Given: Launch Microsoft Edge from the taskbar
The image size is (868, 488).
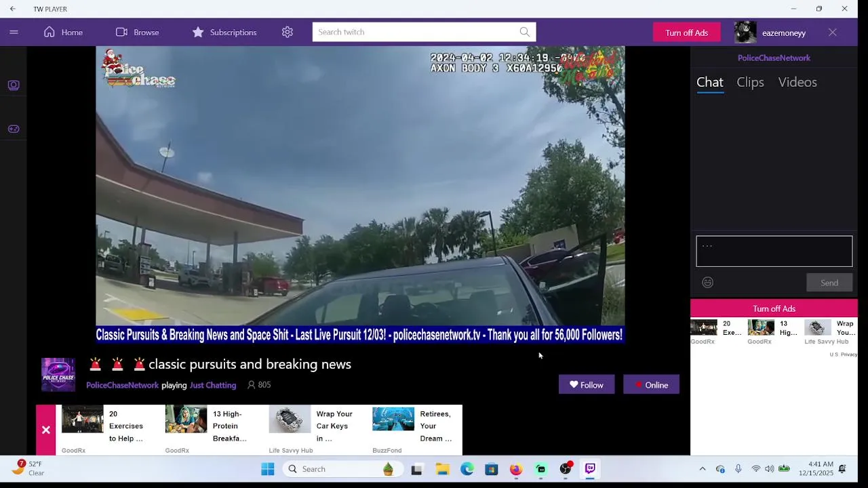Looking at the screenshot, I should 467,469.
